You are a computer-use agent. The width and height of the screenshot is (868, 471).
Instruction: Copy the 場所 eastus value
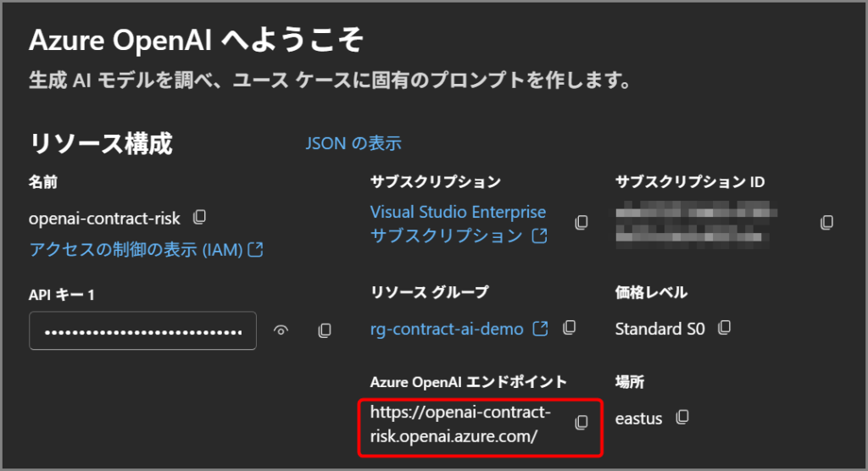682,417
